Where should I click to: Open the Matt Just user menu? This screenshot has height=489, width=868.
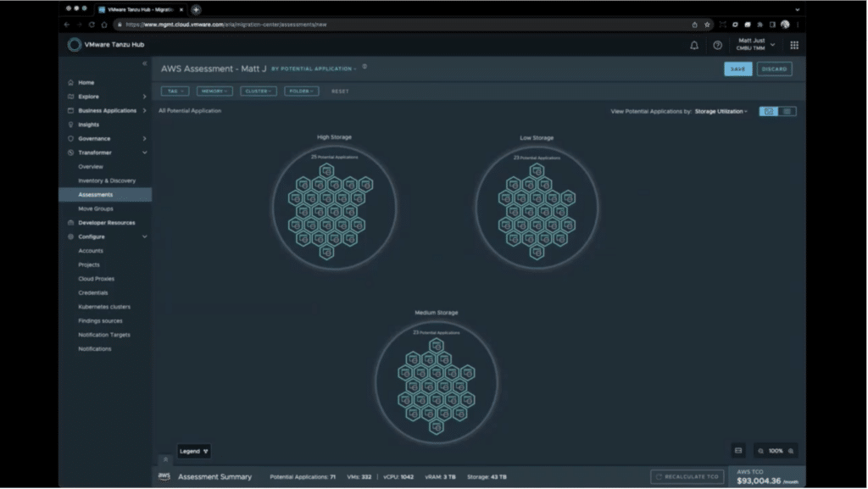(755, 44)
